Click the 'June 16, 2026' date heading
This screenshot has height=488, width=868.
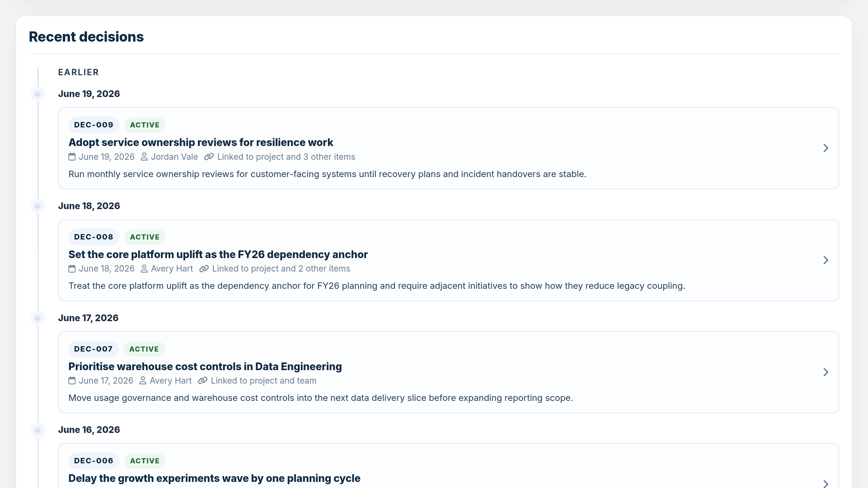click(x=89, y=430)
